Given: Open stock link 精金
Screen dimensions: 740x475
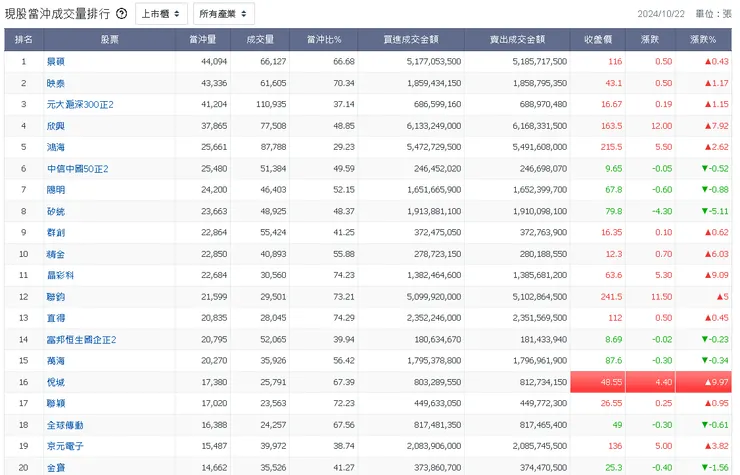Looking at the screenshot, I should 56,254.
